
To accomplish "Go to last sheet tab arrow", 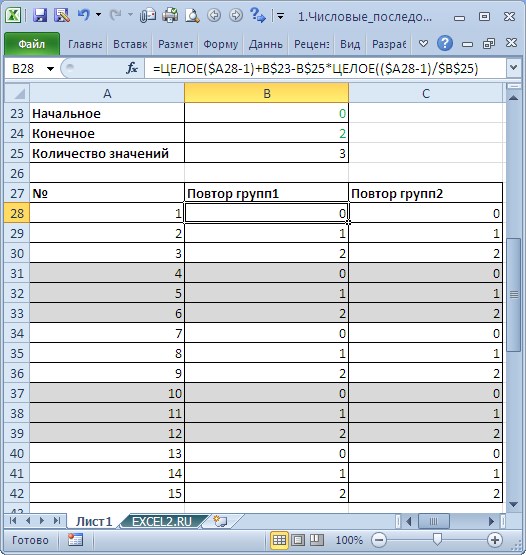I will click(x=57, y=520).
